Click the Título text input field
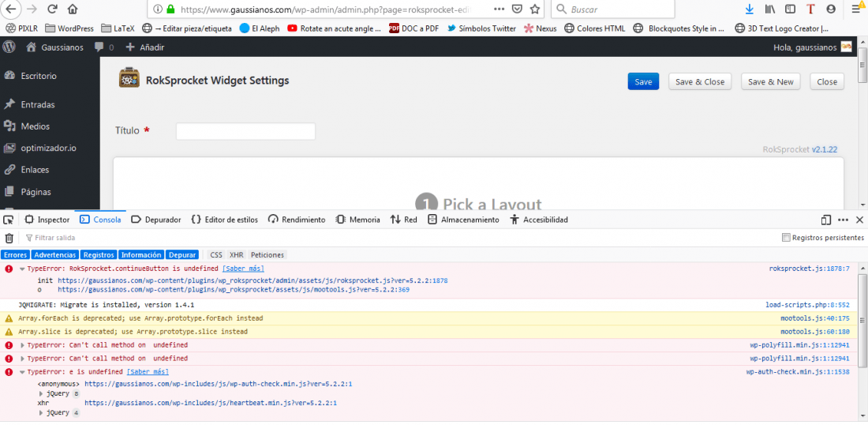This screenshot has height=425, width=868. (x=245, y=131)
